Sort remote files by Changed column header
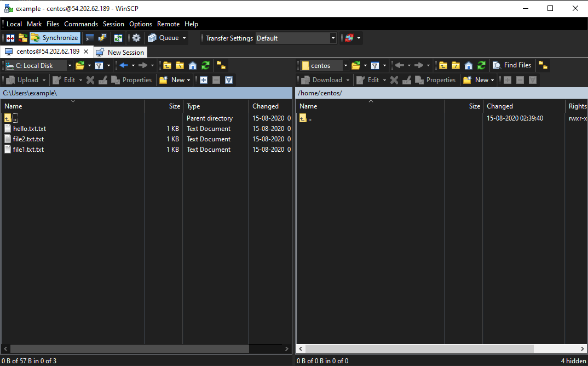Image resolution: width=588 pixels, height=366 pixels. [523, 106]
